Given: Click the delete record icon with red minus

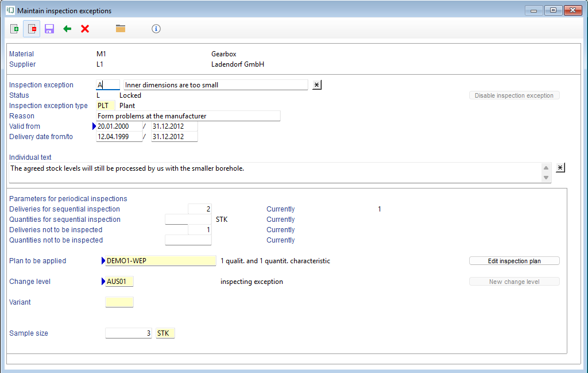Looking at the screenshot, I should coord(32,29).
